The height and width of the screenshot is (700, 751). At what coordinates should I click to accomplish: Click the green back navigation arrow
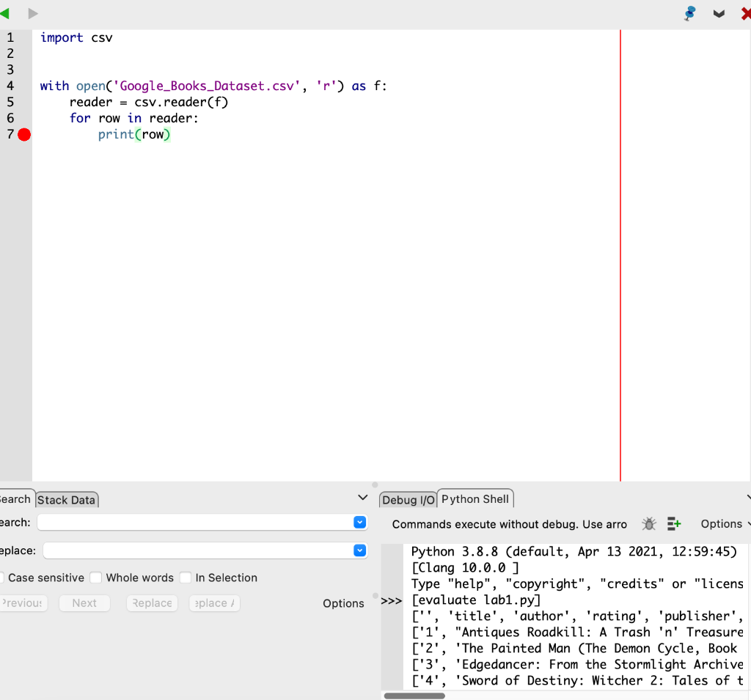pyautogui.click(x=7, y=12)
